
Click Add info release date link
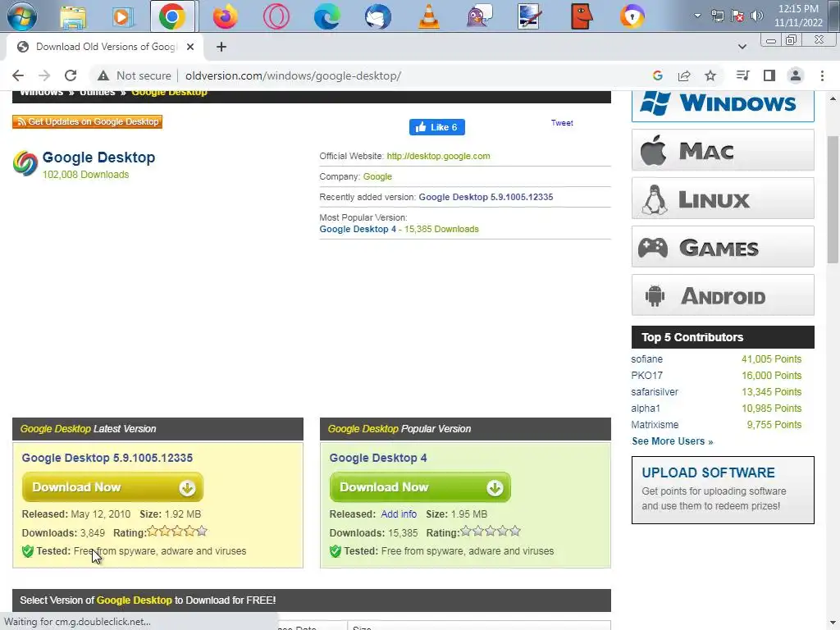[x=399, y=514]
